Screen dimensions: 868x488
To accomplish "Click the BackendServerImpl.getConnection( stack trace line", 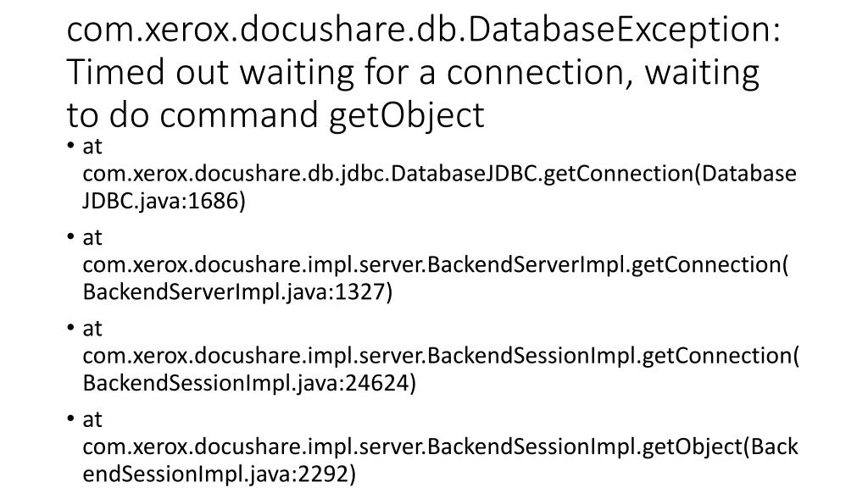I will pos(436,264).
